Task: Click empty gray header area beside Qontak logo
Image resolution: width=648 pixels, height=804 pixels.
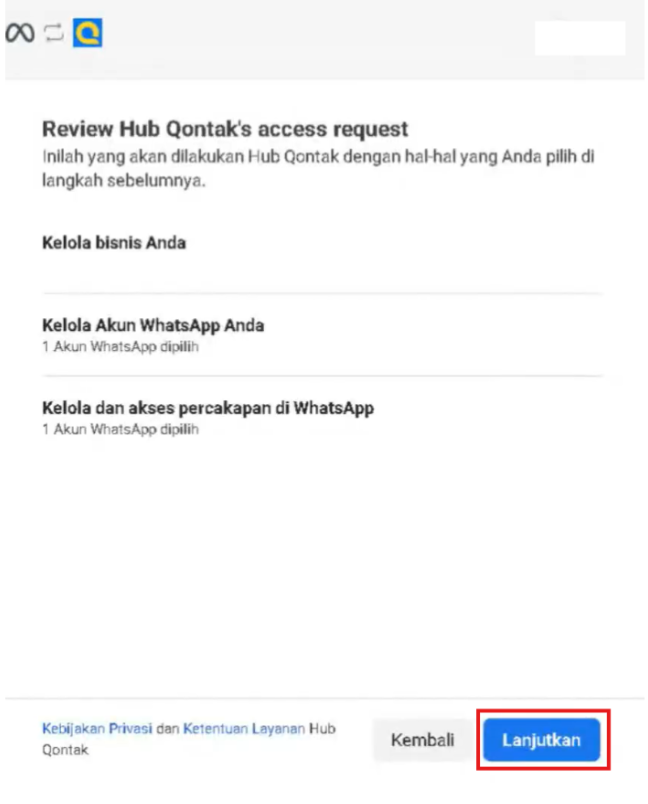Action: [x=318, y=38]
